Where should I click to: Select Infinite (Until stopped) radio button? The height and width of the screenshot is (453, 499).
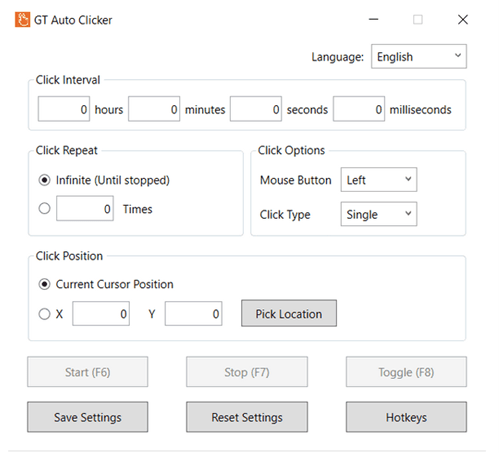(44, 180)
